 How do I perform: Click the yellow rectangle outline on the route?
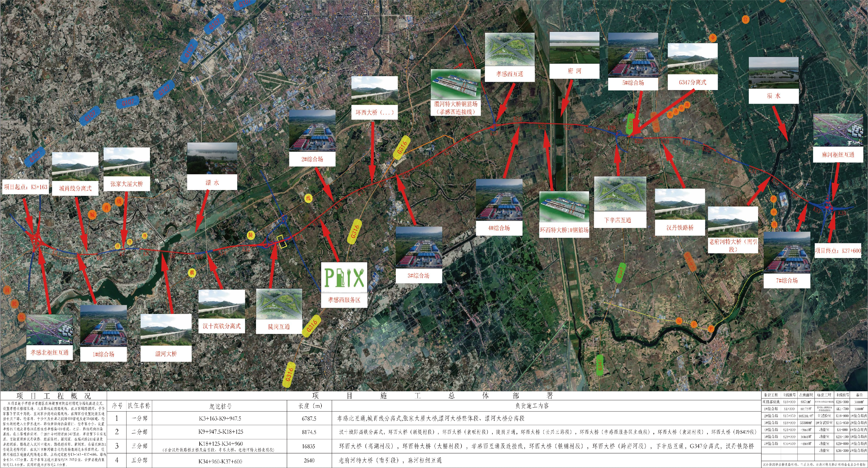[x=282, y=242]
